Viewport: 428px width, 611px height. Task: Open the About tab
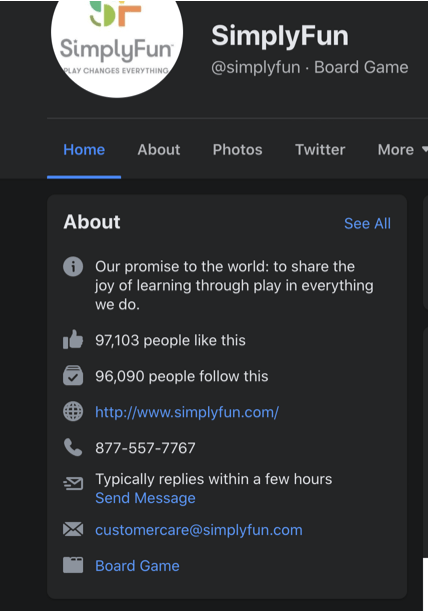(159, 150)
